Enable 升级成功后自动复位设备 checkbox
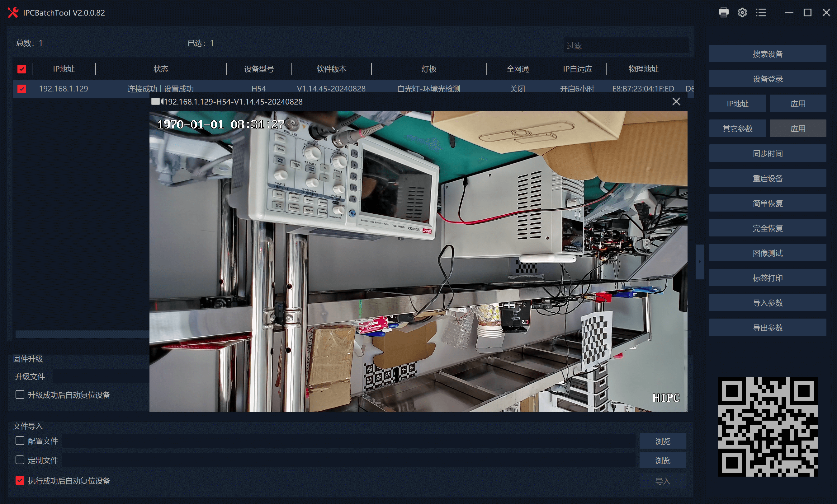Image resolution: width=837 pixels, height=504 pixels. point(20,394)
